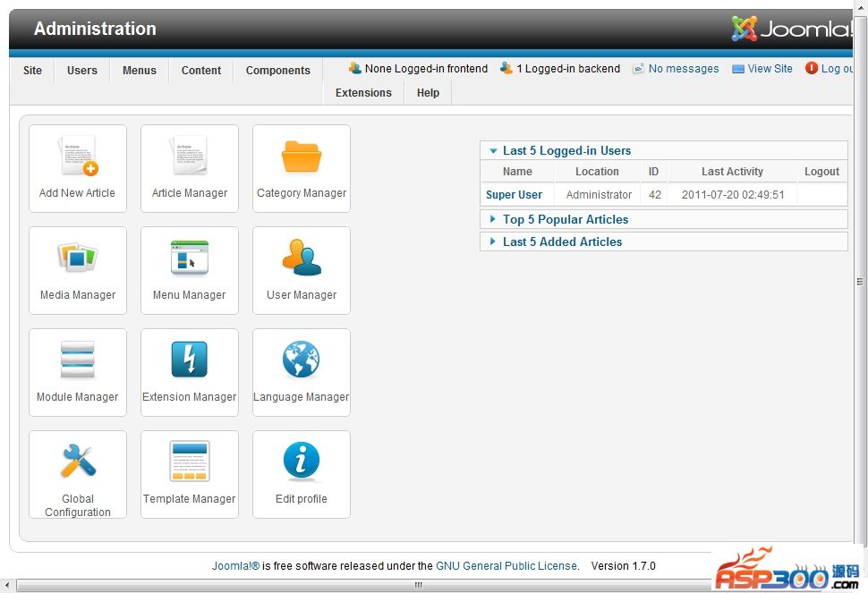This screenshot has width=868, height=593.
Task: Open the Media Manager icon
Action: [x=78, y=258]
